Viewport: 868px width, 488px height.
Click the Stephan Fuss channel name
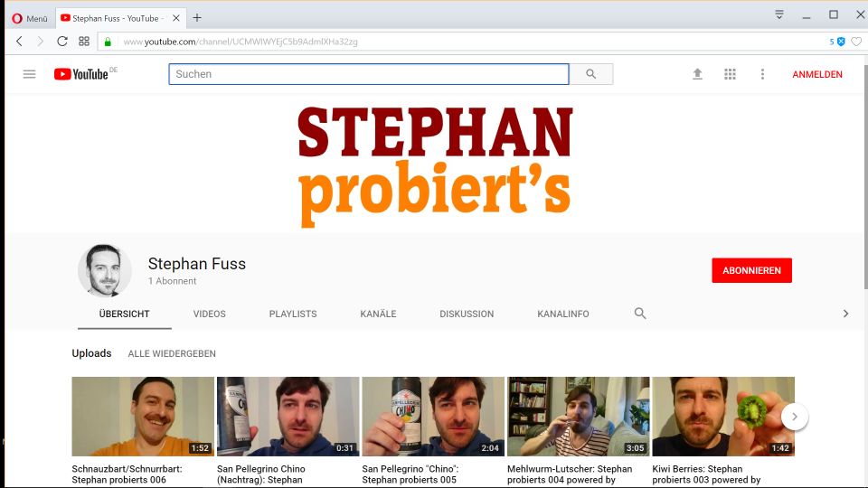pos(196,264)
